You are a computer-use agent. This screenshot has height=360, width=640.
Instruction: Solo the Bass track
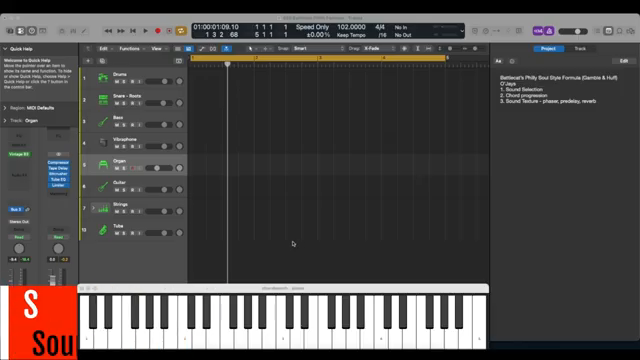coord(124,125)
